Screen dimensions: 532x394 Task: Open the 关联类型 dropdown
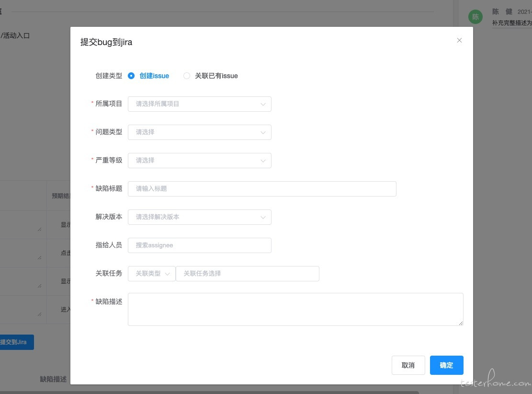[152, 273]
